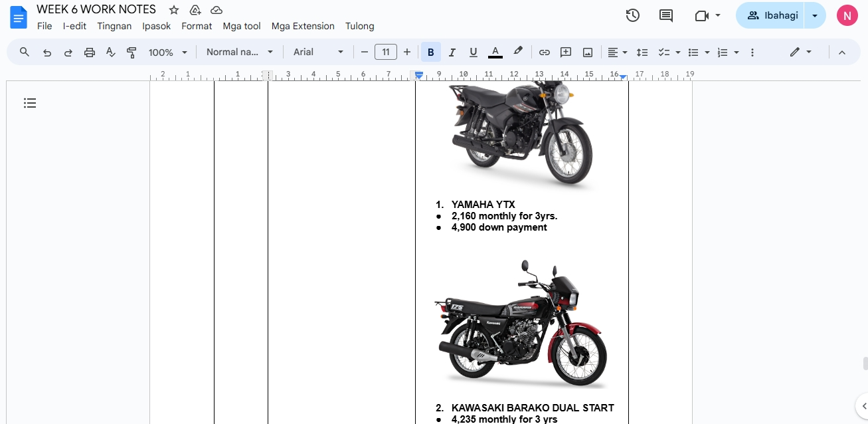Viewport: 868px width, 424px height.
Task: Click the insert link icon
Action: [544, 53]
